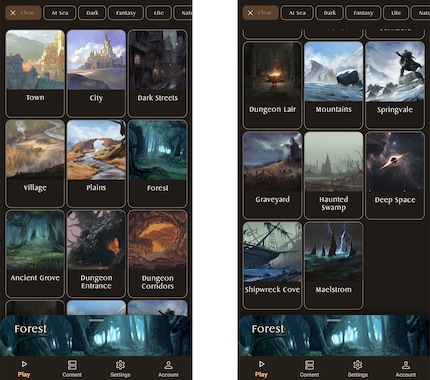The height and width of the screenshot is (380, 430).
Task: Open Settings gear in left screen
Action: point(120,369)
